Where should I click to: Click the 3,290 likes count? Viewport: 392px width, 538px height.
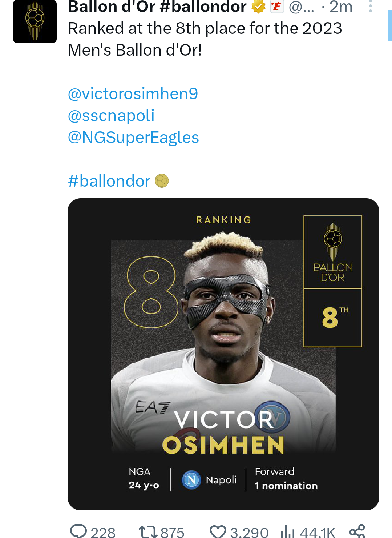pyautogui.click(x=249, y=533)
